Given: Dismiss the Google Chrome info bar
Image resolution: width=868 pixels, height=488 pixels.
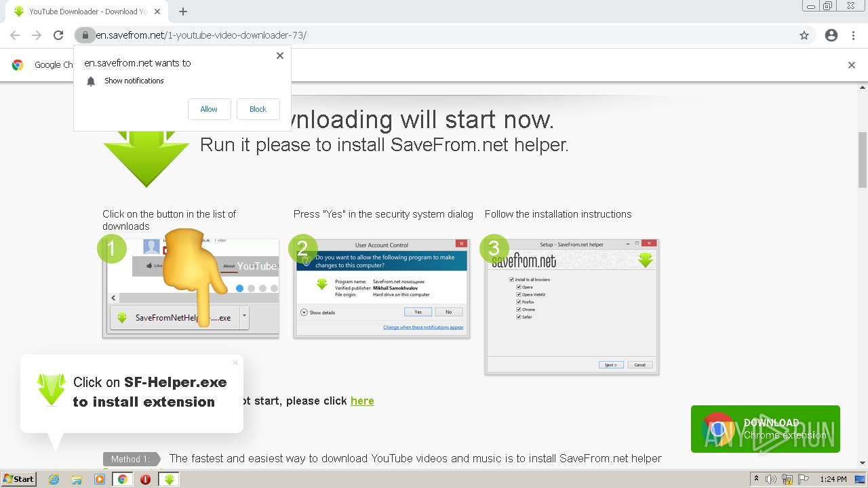Looking at the screenshot, I should pos(852,65).
